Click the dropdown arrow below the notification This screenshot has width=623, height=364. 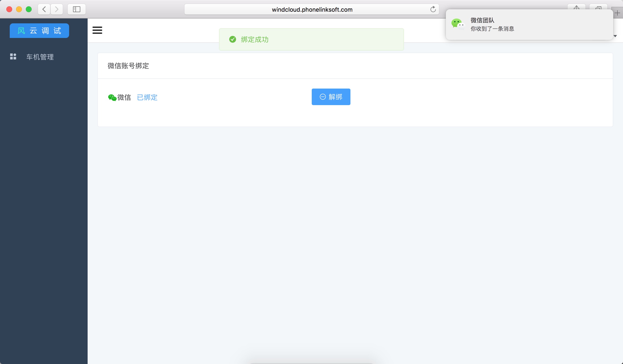[615, 36]
